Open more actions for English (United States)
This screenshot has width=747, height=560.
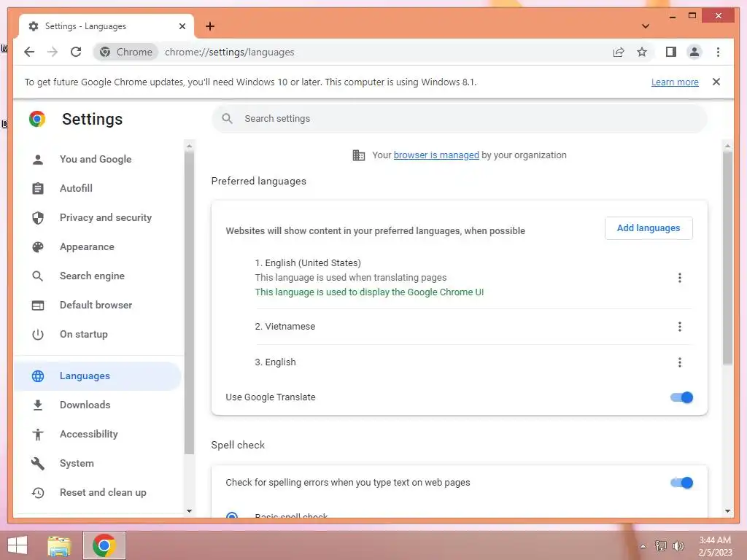(x=679, y=278)
